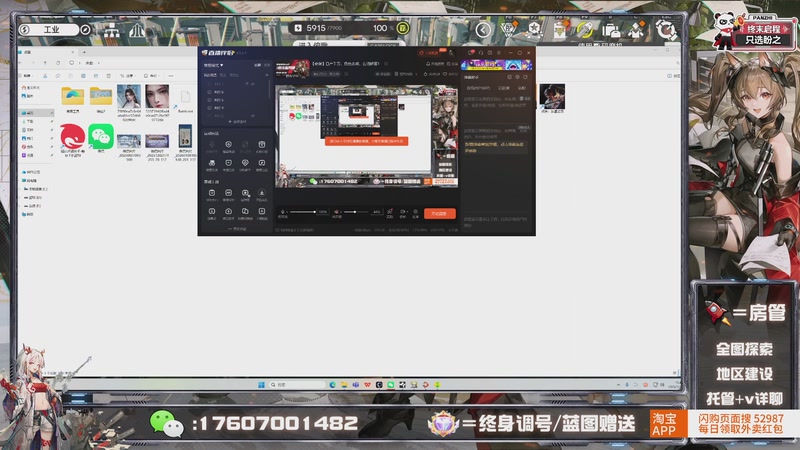Open the mode dropdown under the streaming app logo

click(x=214, y=65)
